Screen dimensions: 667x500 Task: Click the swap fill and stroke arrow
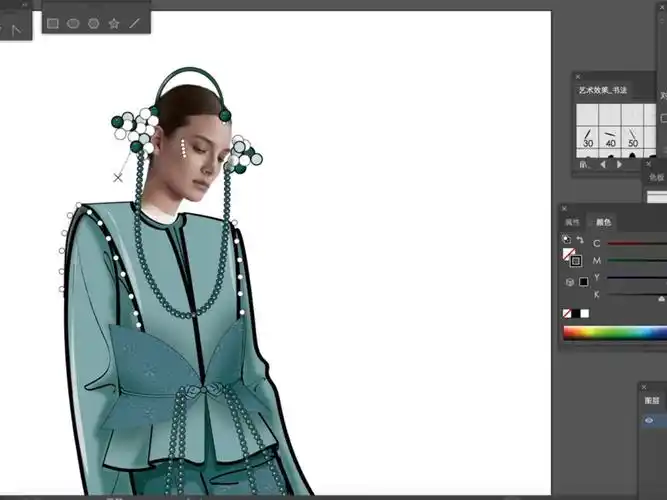tap(580, 240)
